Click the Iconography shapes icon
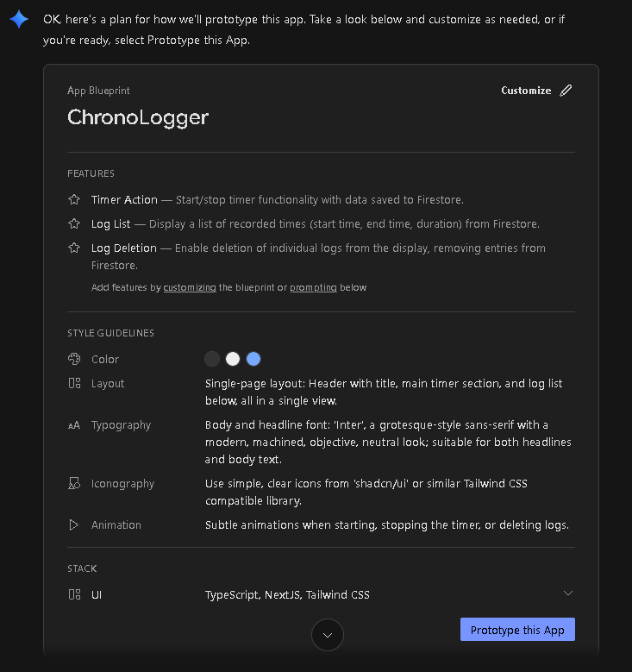 [x=74, y=483]
